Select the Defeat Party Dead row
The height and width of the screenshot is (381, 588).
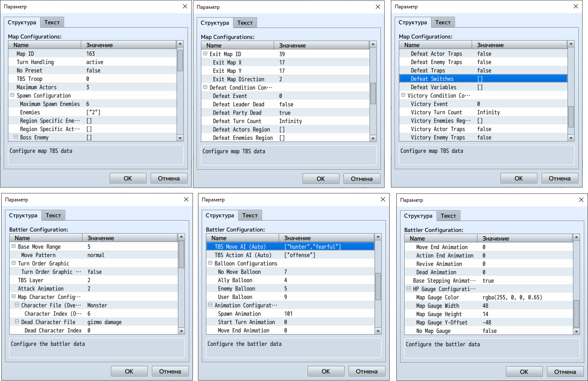pyautogui.click(x=285, y=113)
